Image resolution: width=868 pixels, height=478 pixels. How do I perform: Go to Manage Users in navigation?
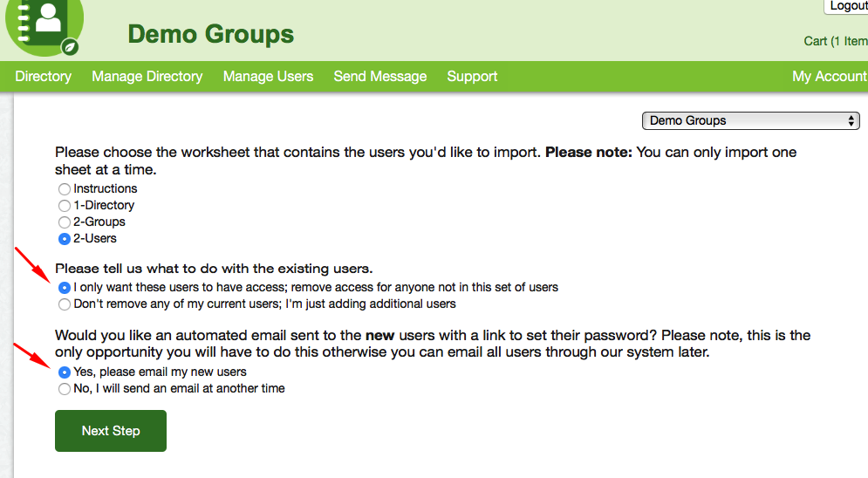268,77
